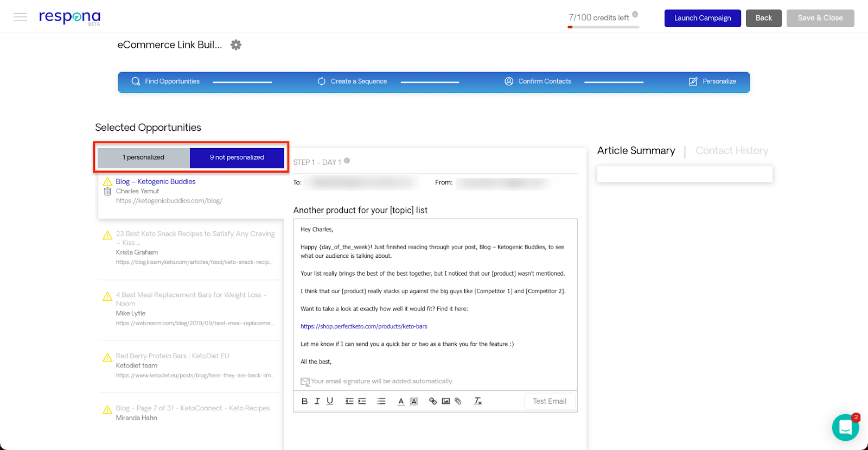This screenshot has height=450, width=868.
Task: Clear text formatting
Action: pyautogui.click(x=477, y=401)
